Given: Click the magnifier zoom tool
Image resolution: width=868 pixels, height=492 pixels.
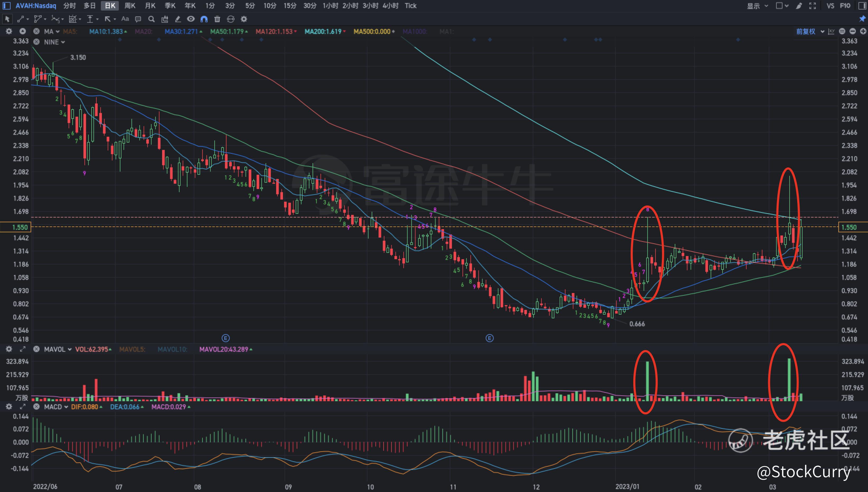Looking at the screenshot, I should click(x=151, y=19).
